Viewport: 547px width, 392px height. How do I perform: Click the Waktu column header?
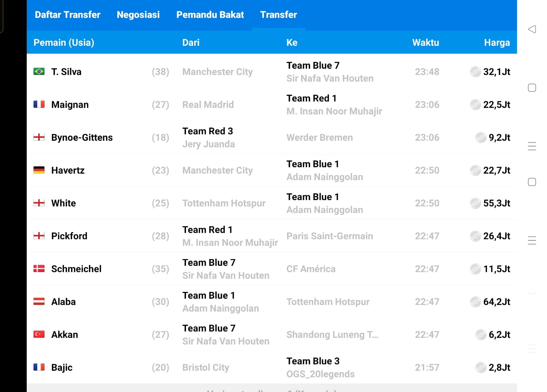coord(425,42)
